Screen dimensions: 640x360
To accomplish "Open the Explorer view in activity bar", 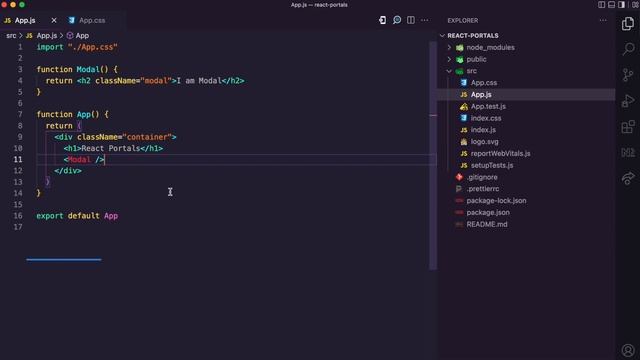I will [628, 24].
